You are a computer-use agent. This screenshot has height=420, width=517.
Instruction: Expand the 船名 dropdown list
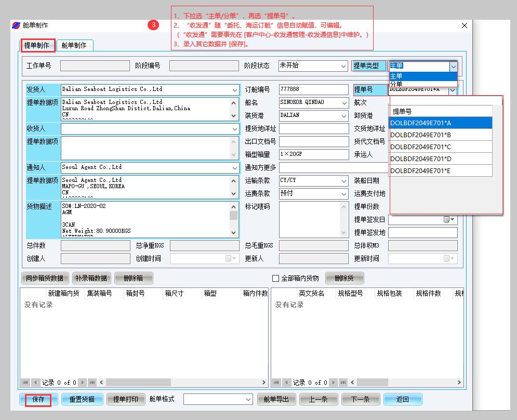343,102
